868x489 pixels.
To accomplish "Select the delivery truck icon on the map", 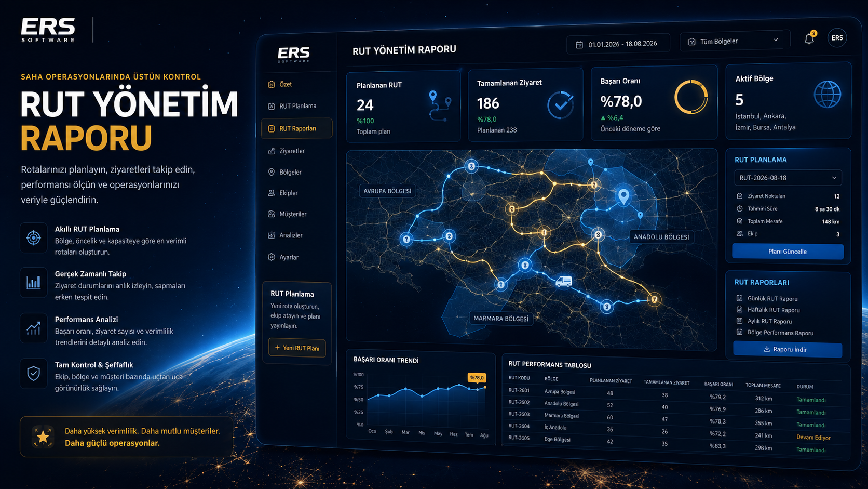I will [x=563, y=281].
